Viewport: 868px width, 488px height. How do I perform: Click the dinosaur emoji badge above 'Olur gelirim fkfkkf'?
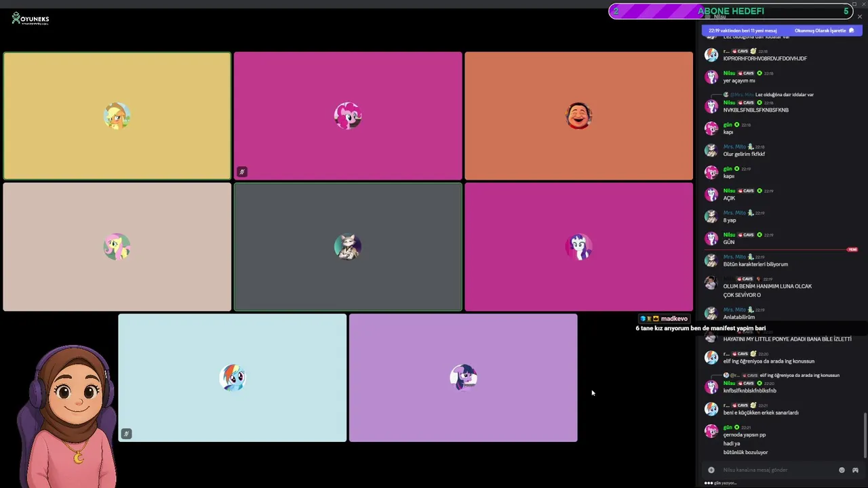tap(751, 146)
